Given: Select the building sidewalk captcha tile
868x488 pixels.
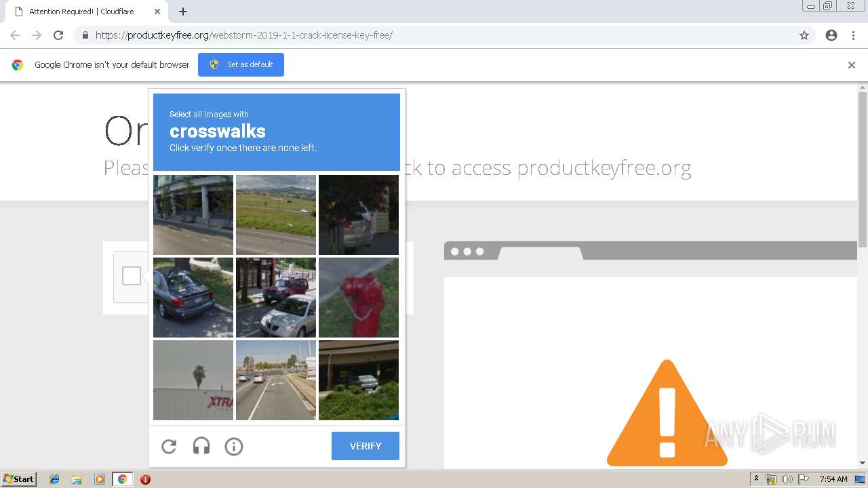Looking at the screenshot, I should (193, 215).
